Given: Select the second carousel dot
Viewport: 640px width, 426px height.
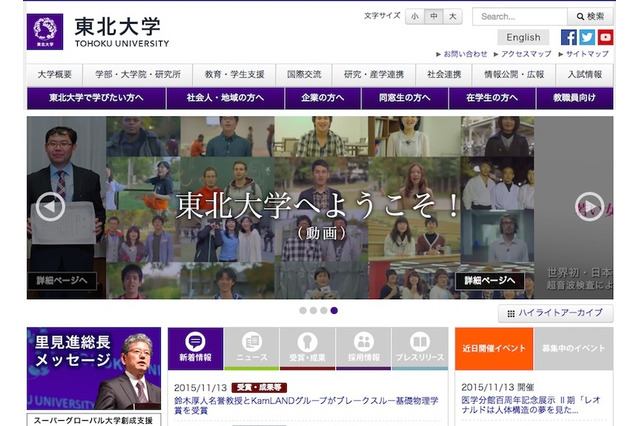Looking at the screenshot, I should coord(313,311).
